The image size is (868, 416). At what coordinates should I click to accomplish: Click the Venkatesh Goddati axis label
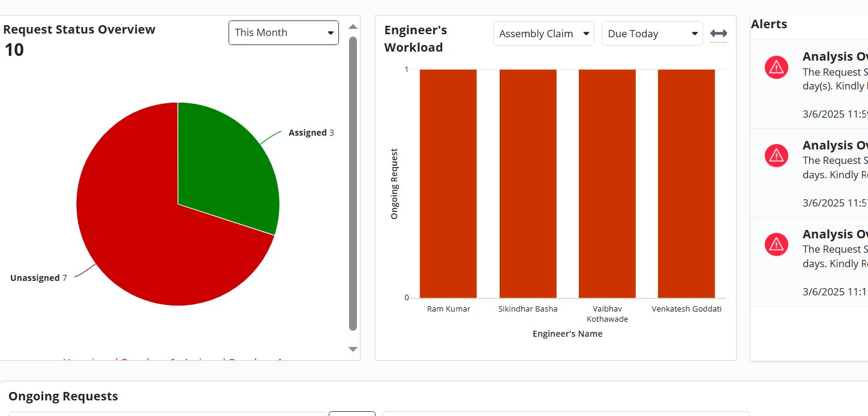[x=687, y=309]
